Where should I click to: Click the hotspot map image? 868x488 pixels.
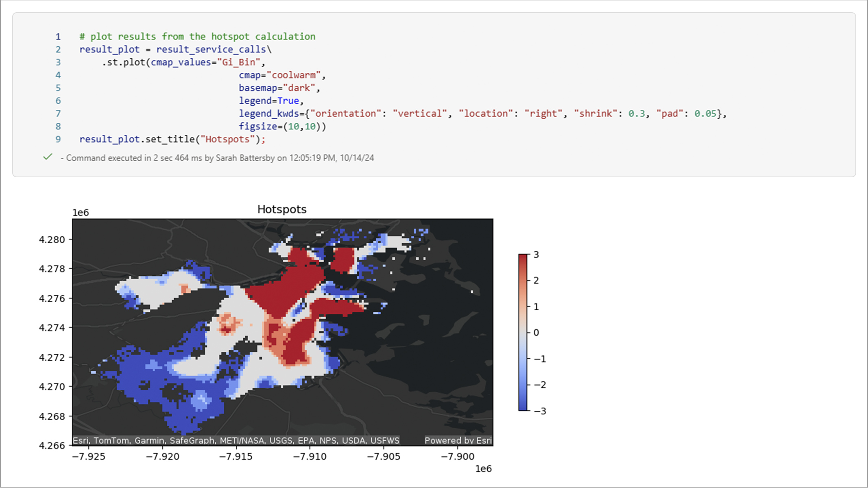click(283, 332)
